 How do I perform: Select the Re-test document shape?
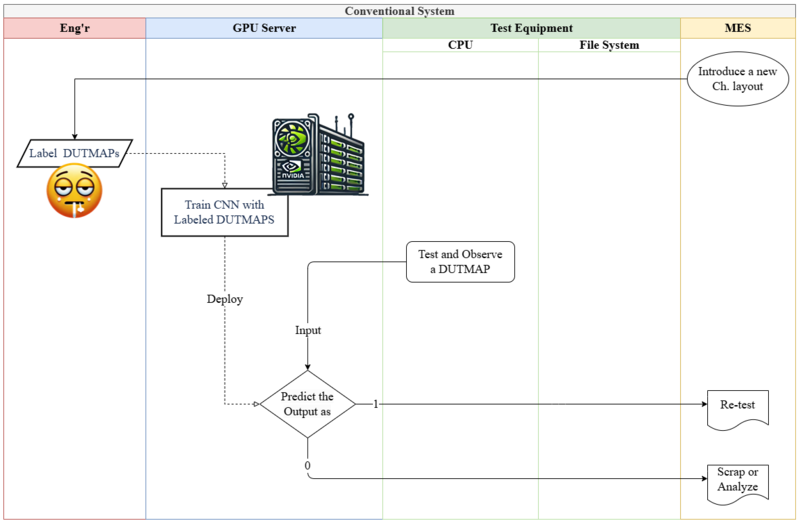738,407
